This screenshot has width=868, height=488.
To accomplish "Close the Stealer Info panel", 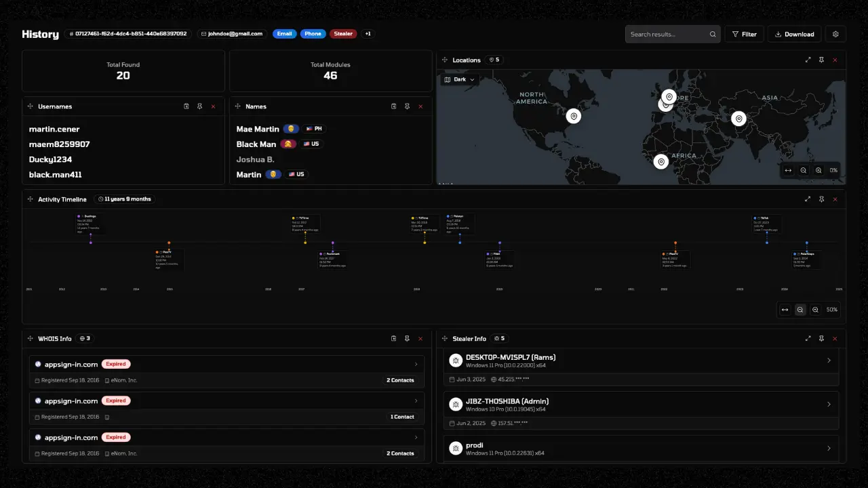I will (x=835, y=338).
